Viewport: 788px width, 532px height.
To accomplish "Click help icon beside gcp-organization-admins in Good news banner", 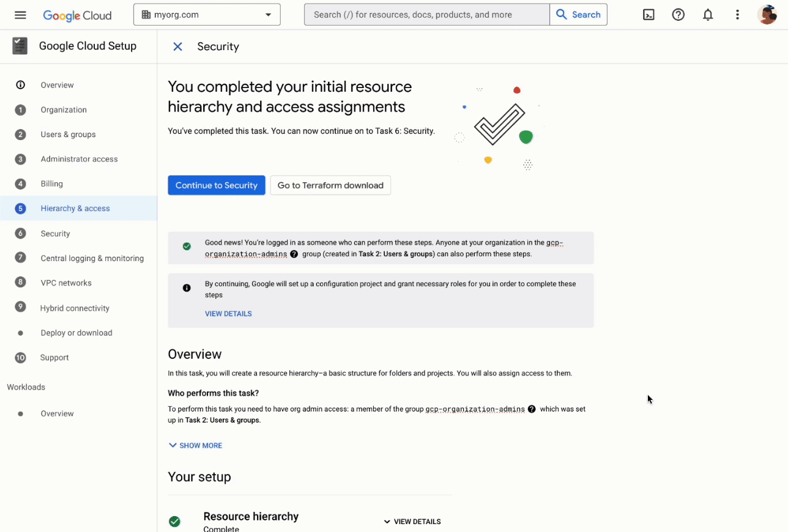I will coord(294,254).
